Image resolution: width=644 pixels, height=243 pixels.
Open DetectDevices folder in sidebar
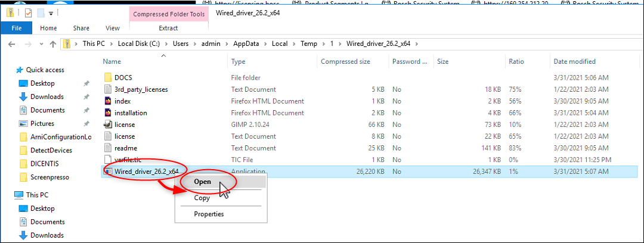pyautogui.click(x=51, y=150)
